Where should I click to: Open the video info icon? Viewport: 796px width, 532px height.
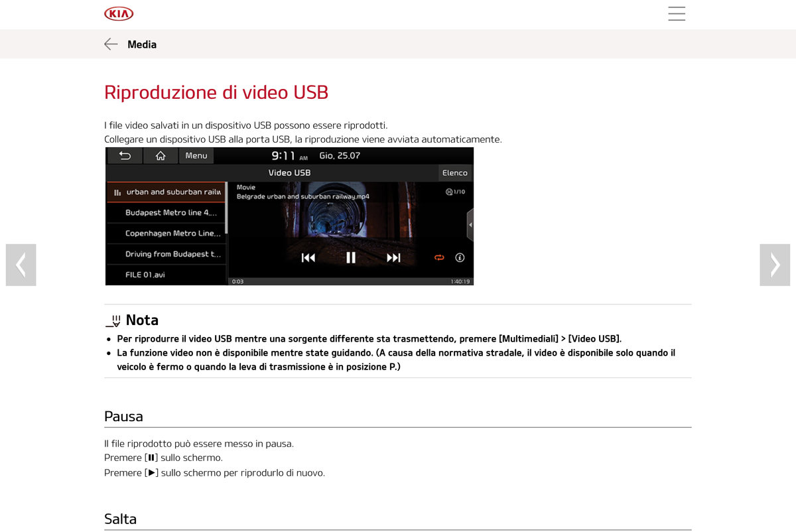pyautogui.click(x=460, y=258)
